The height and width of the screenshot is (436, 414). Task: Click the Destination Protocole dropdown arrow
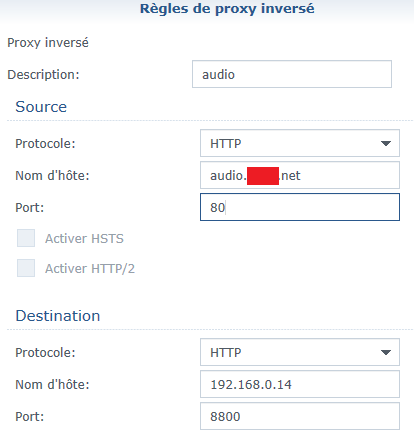386,352
